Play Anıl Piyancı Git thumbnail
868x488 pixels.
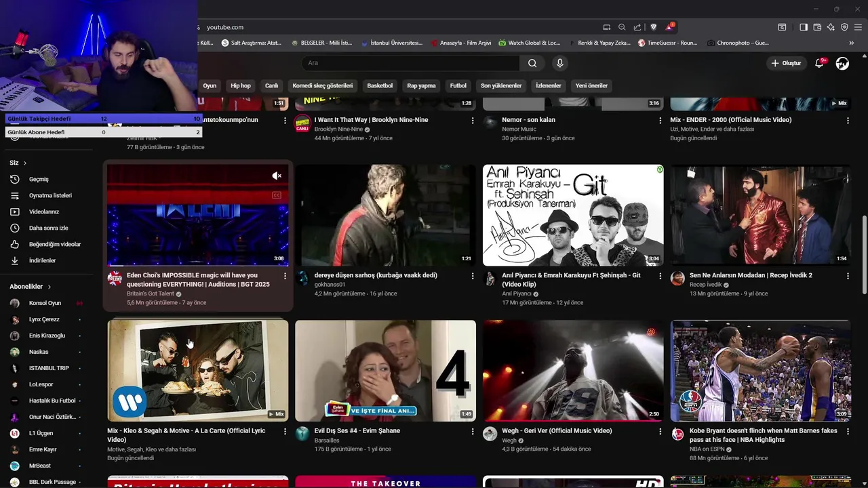[x=573, y=215]
